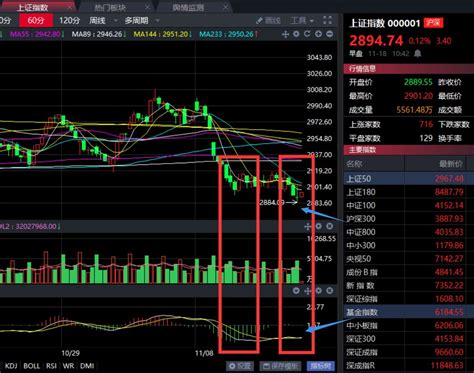This screenshot has width=474, height=373.
Task: Select the 中小300 index row
Action: click(x=409, y=245)
